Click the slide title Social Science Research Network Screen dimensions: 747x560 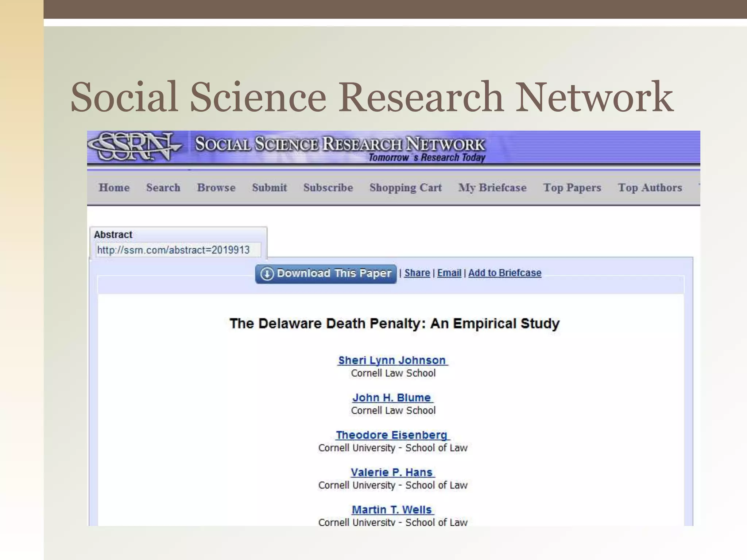(372, 97)
